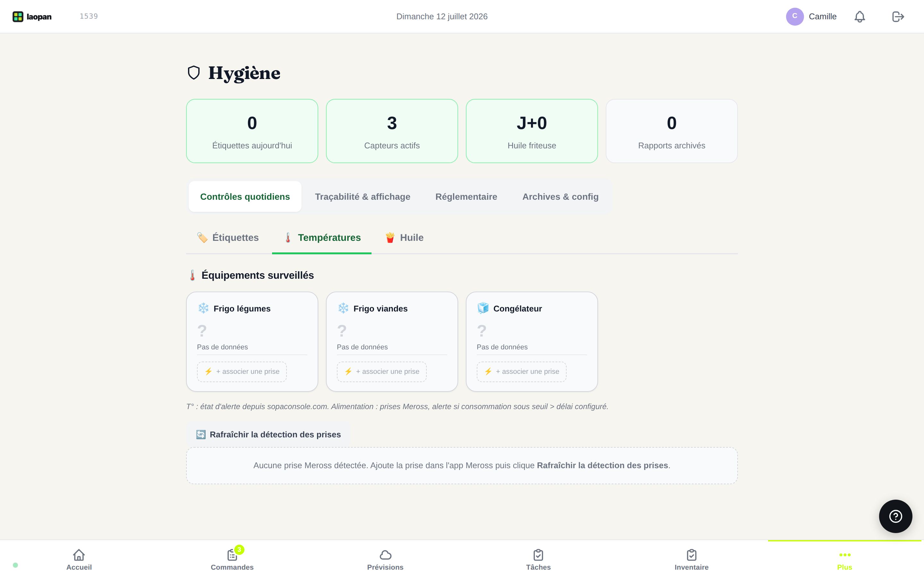Click the laopan logo icon
Viewport: 924px width, 578px height.
coord(18,16)
